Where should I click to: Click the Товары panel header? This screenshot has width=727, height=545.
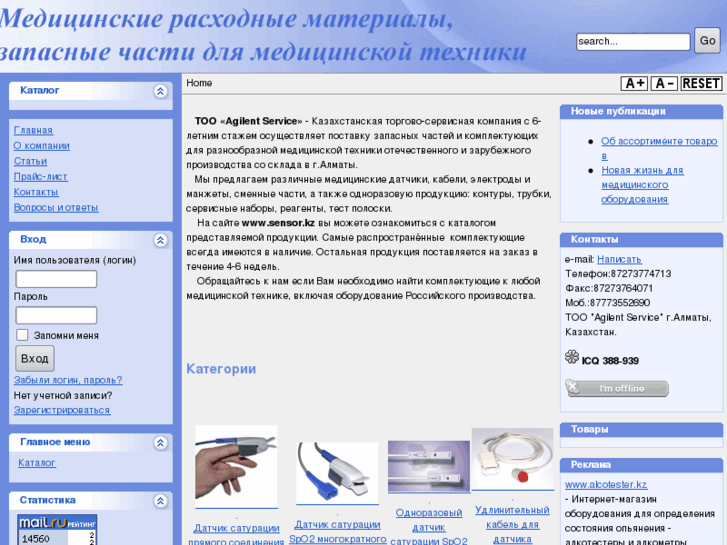[641, 430]
